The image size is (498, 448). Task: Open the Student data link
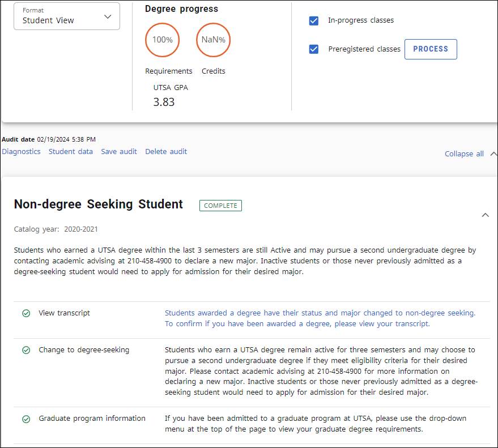point(71,152)
